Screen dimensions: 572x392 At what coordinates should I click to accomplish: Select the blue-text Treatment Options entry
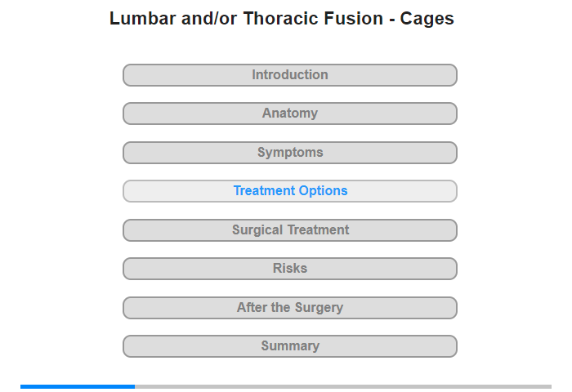tap(289, 191)
